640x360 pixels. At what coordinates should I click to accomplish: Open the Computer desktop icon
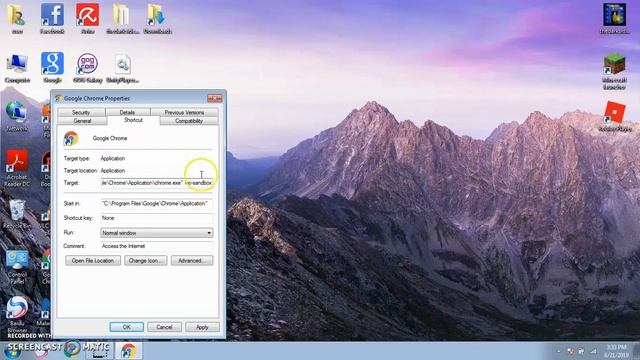[17, 67]
